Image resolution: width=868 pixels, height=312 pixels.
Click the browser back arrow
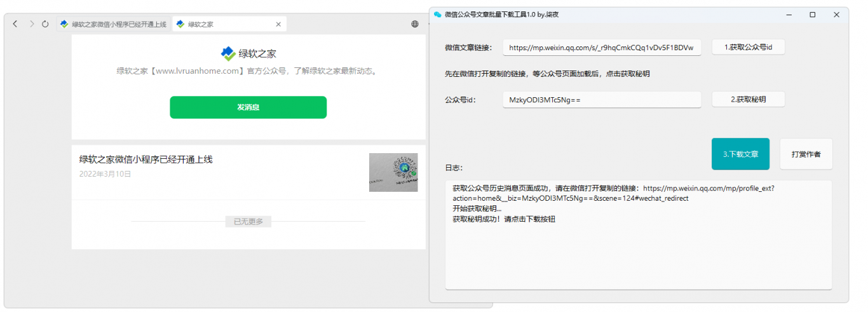coord(15,24)
